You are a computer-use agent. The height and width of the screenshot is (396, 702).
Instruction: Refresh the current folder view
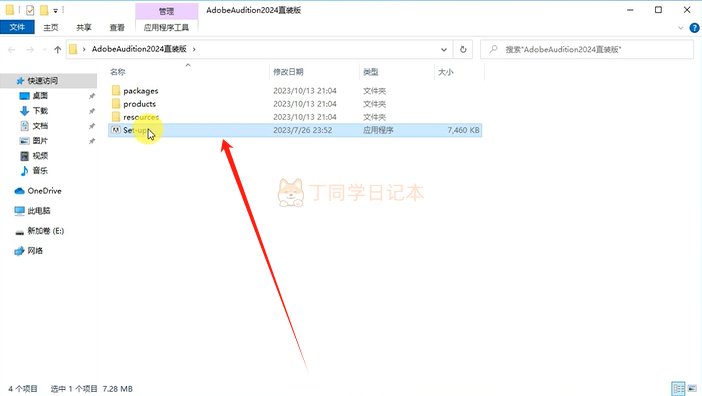click(x=463, y=49)
